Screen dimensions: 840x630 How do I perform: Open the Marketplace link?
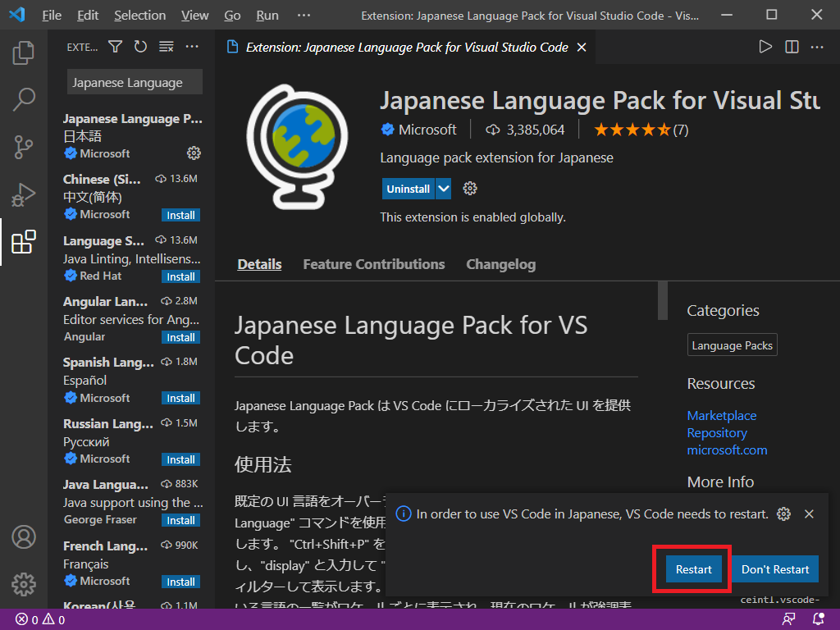click(x=722, y=416)
